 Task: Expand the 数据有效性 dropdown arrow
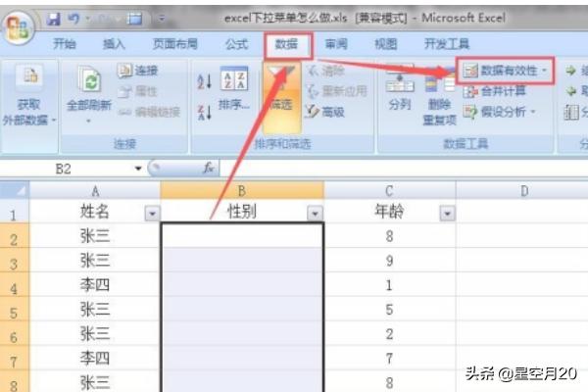pos(545,71)
